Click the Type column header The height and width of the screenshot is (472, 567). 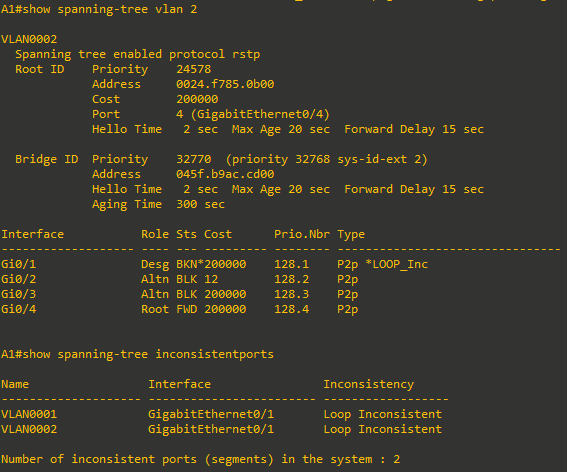pos(351,235)
